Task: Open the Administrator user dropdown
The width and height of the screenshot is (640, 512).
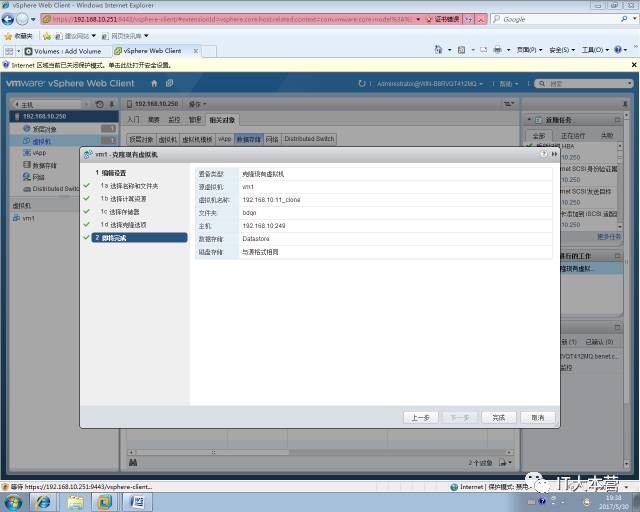Action: click(x=429, y=84)
